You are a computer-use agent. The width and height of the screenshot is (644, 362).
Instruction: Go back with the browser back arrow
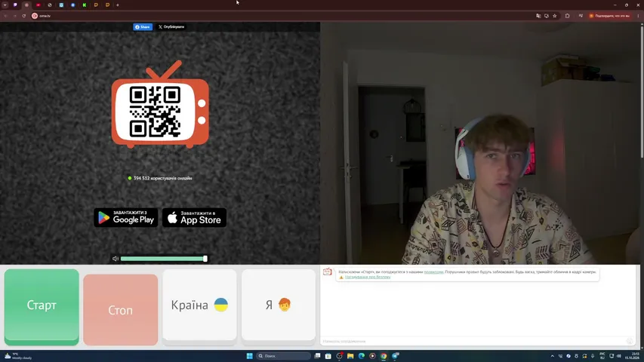click(x=6, y=16)
